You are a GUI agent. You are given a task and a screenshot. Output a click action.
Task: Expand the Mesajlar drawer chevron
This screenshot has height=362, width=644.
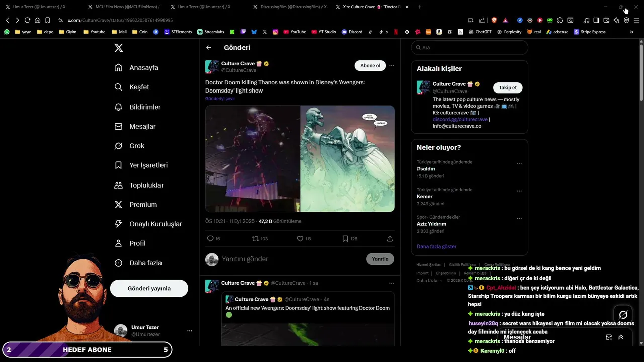pos(621,337)
